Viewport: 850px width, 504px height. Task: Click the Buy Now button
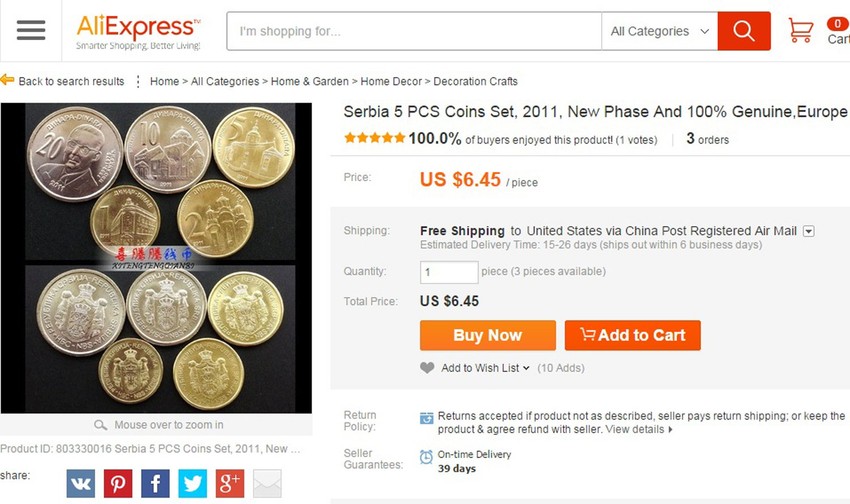488,335
